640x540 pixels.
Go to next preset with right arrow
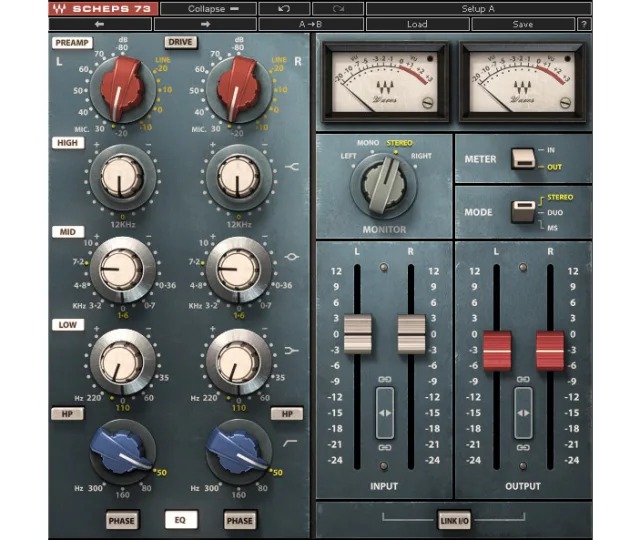point(205,24)
